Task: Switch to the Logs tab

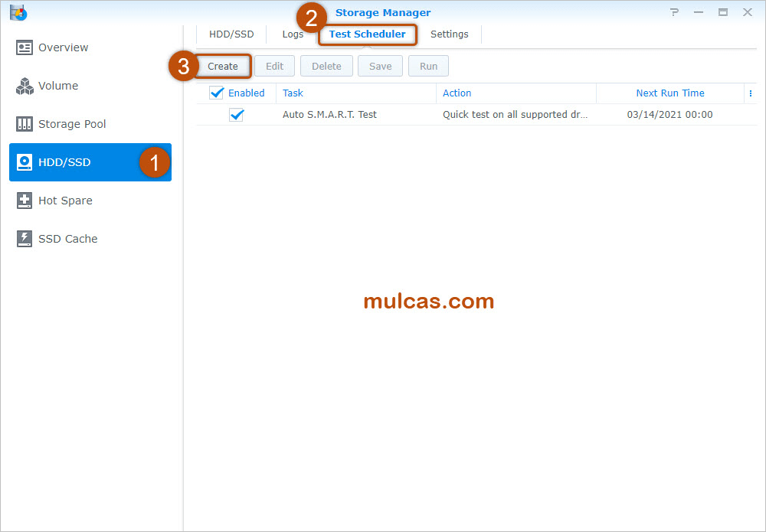Action: point(293,34)
